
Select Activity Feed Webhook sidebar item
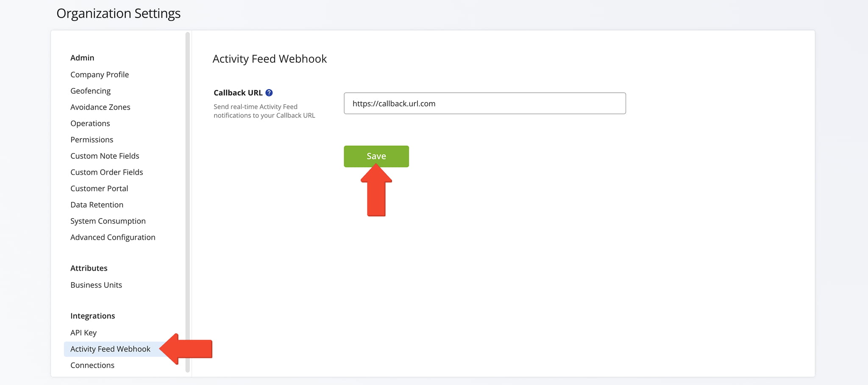pyautogui.click(x=111, y=349)
